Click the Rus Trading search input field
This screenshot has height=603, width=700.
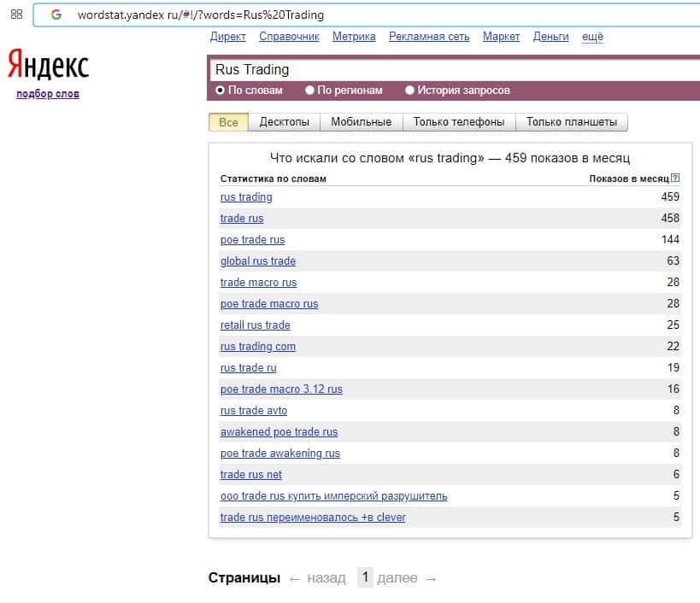pyautogui.click(x=444, y=70)
